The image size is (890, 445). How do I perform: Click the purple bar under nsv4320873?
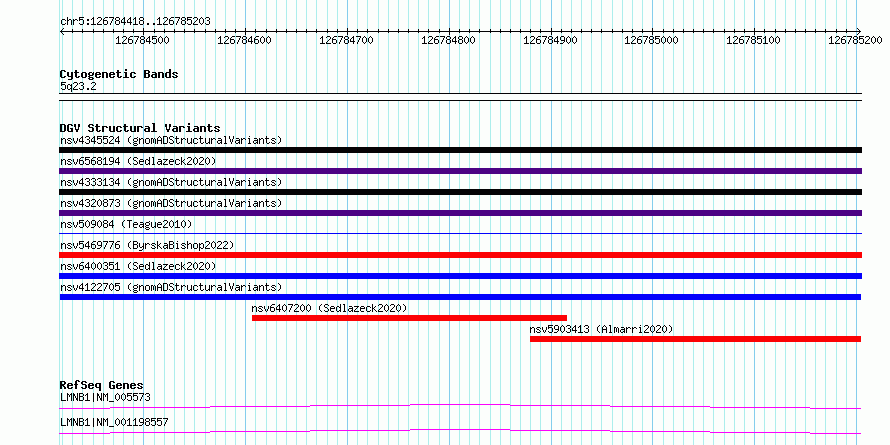pos(460,213)
